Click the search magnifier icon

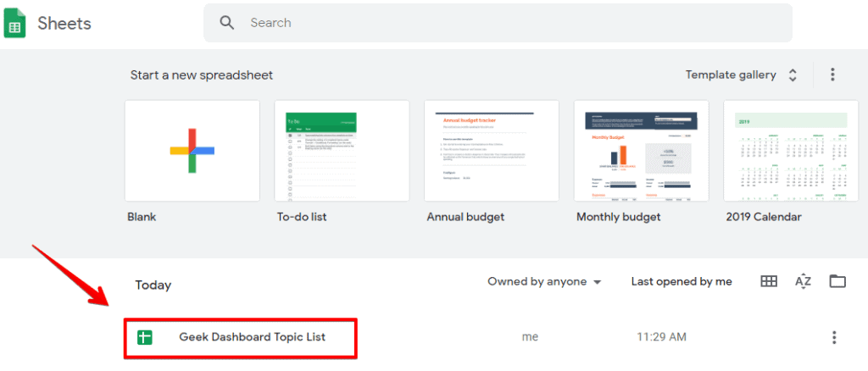(227, 23)
